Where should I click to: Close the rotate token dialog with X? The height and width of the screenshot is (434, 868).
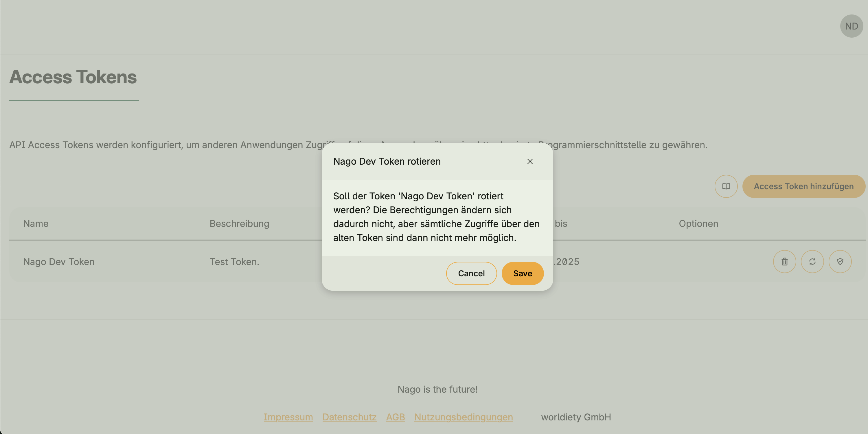click(x=530, y=161)
